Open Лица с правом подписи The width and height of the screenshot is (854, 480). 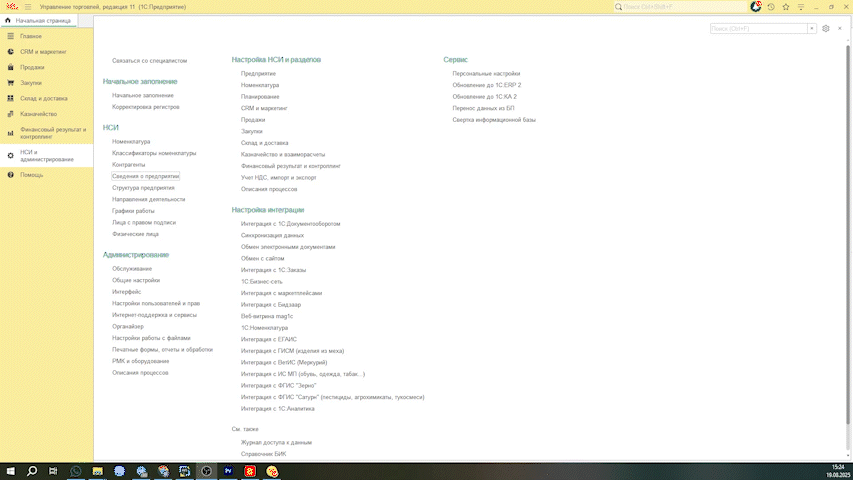(144, 222)
